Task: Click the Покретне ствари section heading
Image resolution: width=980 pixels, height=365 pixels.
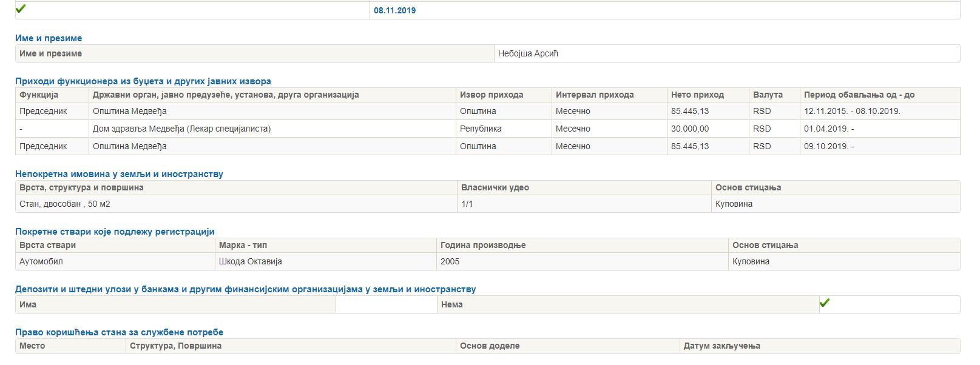Action: (x=115, y=232)
